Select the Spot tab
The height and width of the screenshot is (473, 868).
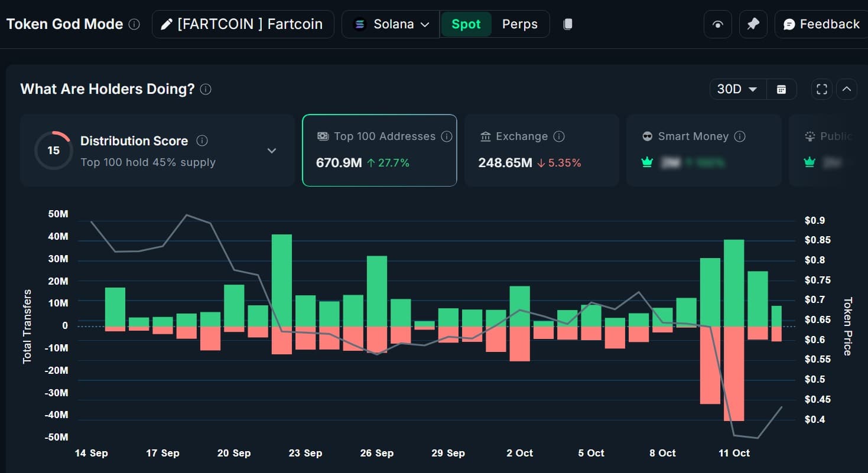pyautogui.click(x=466, y=24)
